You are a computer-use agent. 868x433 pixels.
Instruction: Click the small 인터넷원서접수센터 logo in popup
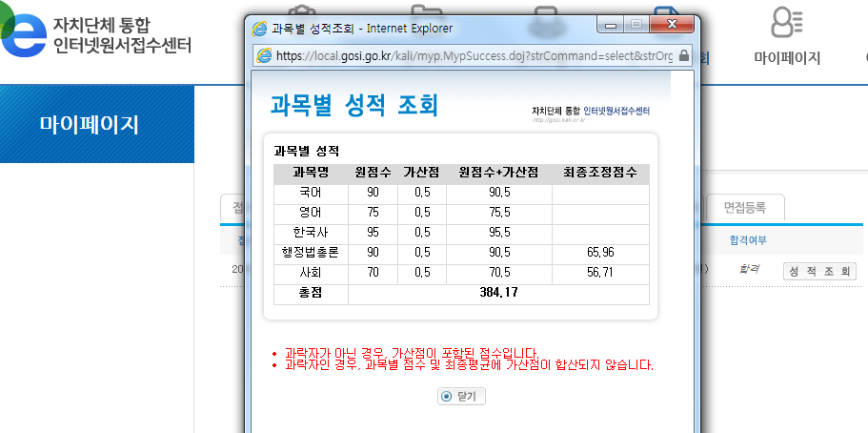[x=590, y=113]
